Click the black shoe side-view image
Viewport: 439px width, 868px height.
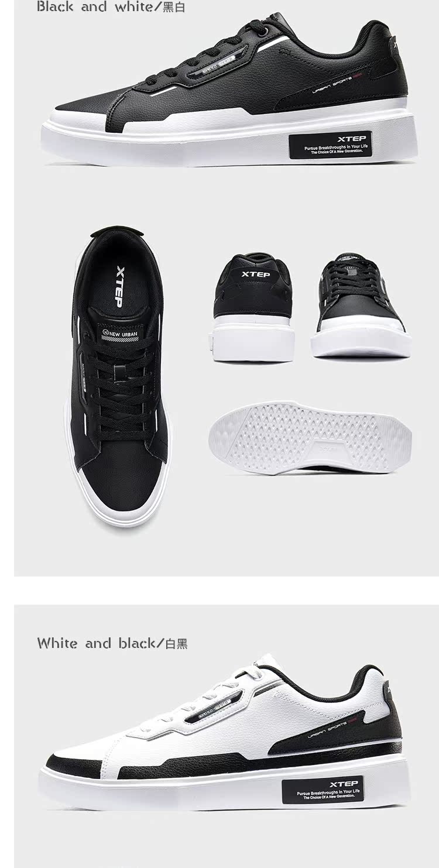tap(229, 90)
